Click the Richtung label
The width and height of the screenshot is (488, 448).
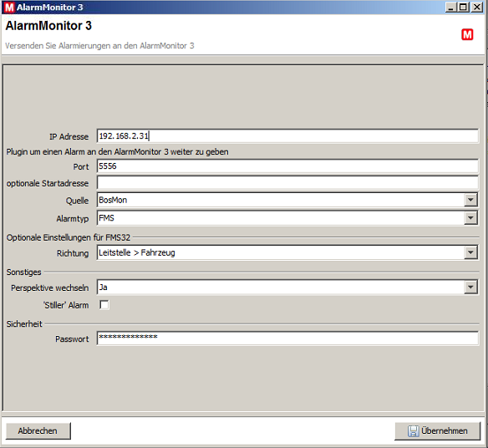tap(73, 253)
